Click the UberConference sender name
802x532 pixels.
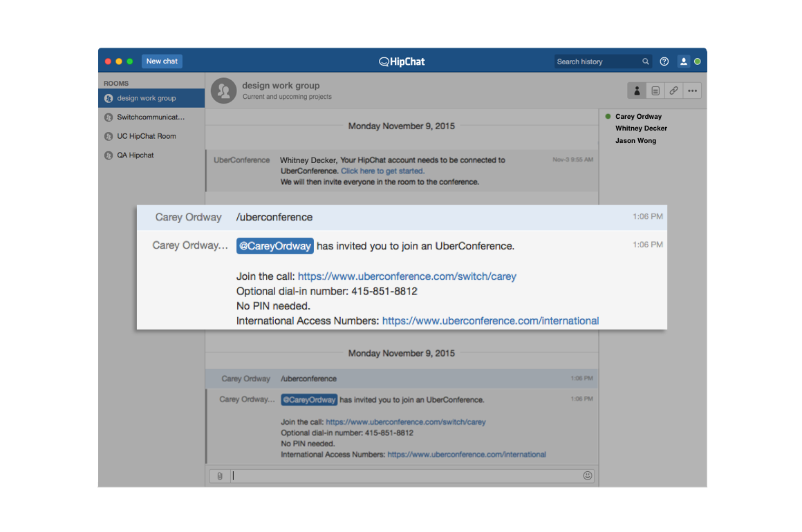click(x=241, y=160)
